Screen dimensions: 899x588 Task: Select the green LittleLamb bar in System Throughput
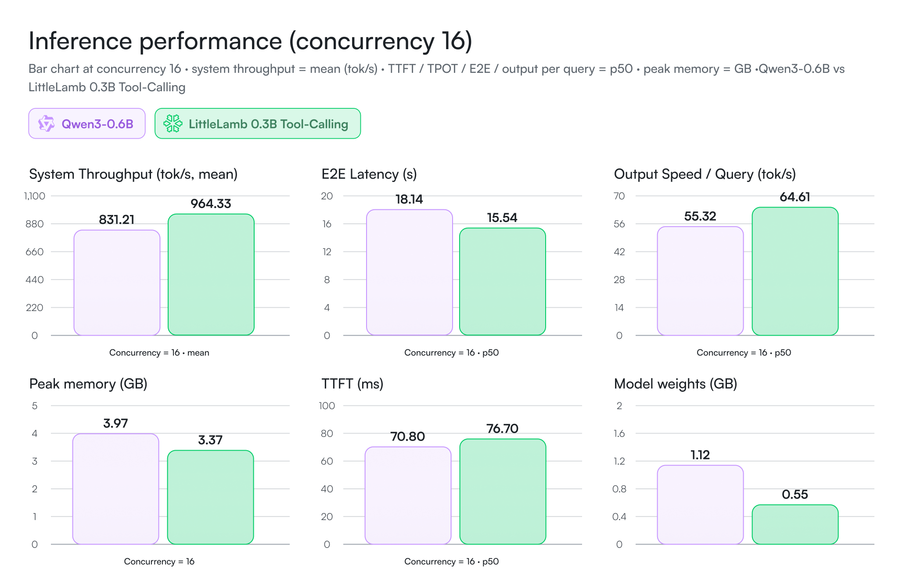click(211, 275)
